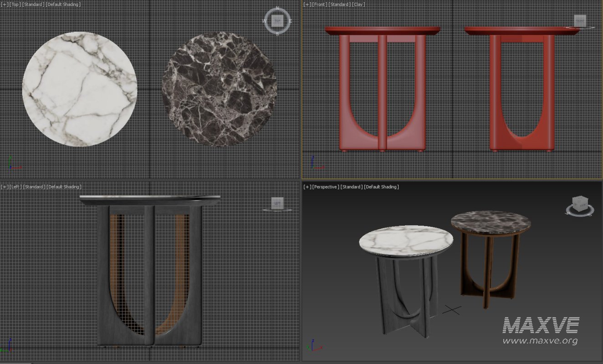Click the ViewCube in the Front viewport
603x364 pixels.
pos(580,21)
